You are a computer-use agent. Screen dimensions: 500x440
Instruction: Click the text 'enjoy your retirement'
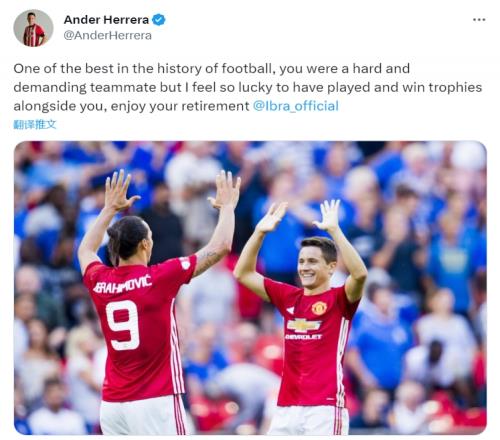[180, 106]
